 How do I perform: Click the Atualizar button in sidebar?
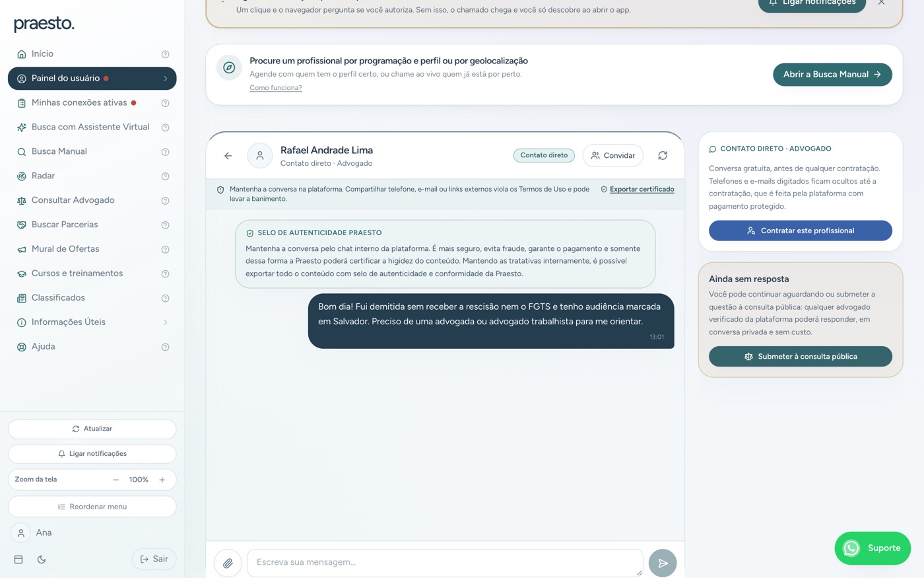coord(92,429)
